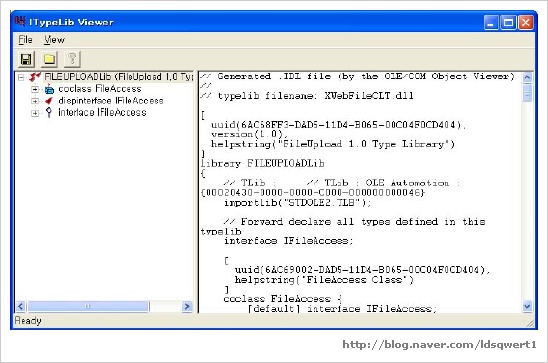Viewport: 548px width, 363px height.
Task: Click the helpstring 'FileUpload 1.0 Type Library' line
Action: [333, 144]
